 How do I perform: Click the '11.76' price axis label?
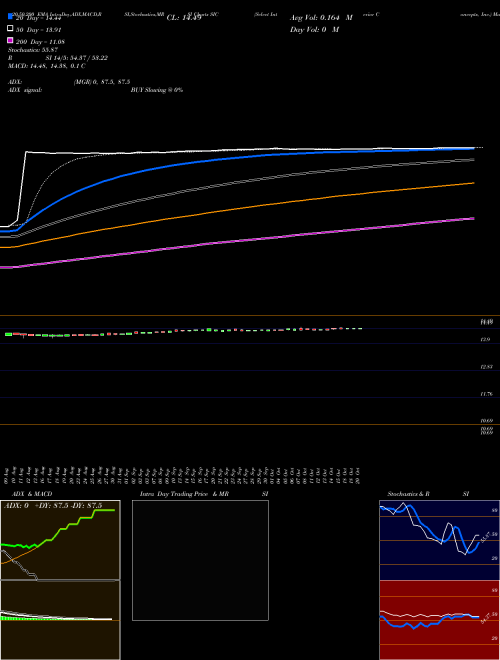coord(486,394)
